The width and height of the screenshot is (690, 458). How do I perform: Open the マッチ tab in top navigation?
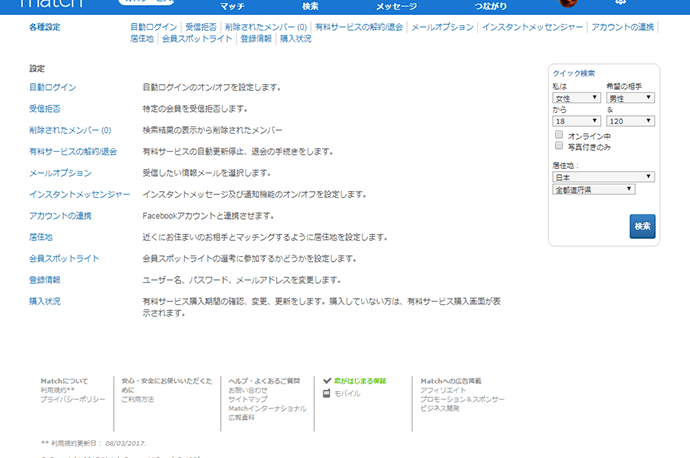click(x=232, y=6)
